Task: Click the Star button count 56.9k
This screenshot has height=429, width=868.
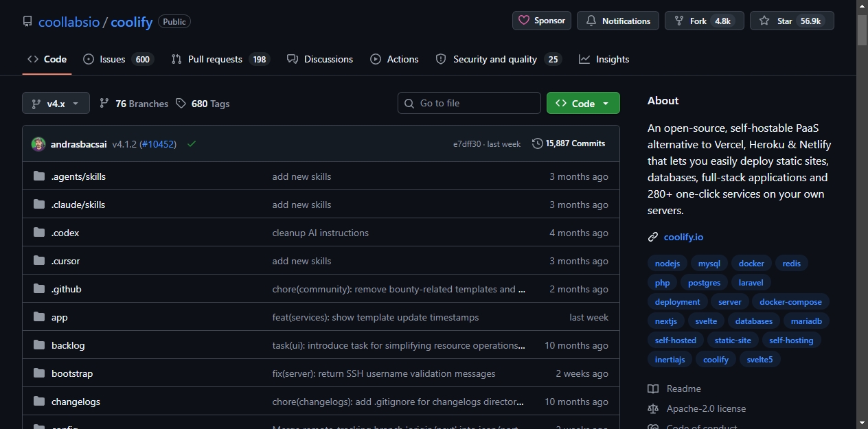Action: tap(810, 21)
